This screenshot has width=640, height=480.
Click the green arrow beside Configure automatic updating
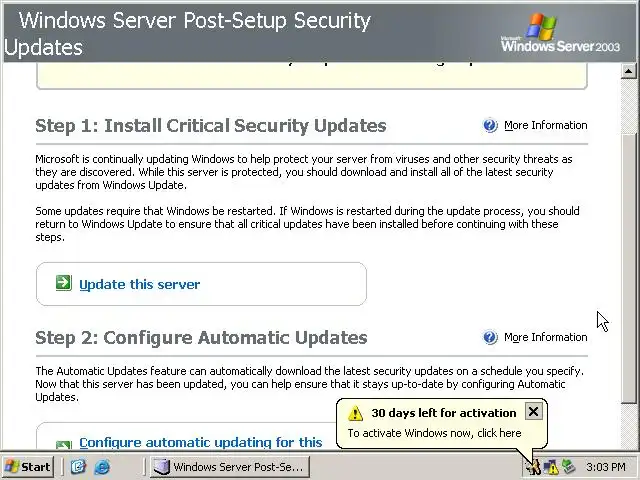pyautogui.click(x=63, y=443)
